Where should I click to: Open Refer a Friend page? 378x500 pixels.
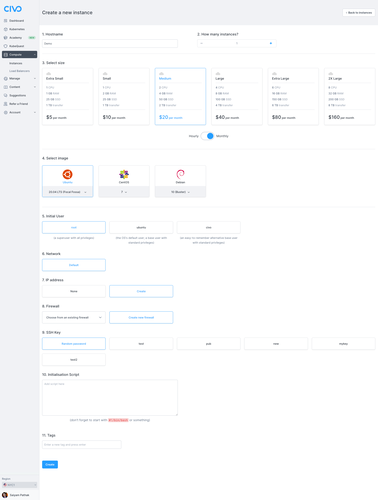[18, 104]
